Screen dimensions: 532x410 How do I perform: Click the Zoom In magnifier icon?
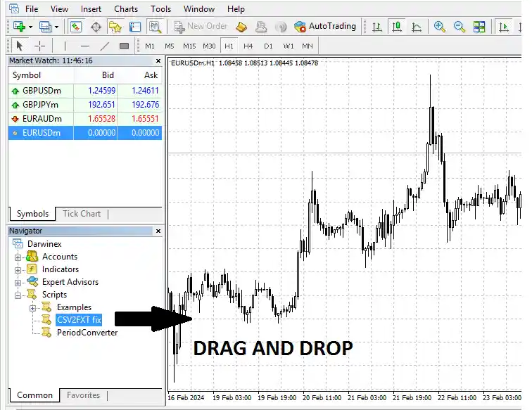(x=440, y=27)
